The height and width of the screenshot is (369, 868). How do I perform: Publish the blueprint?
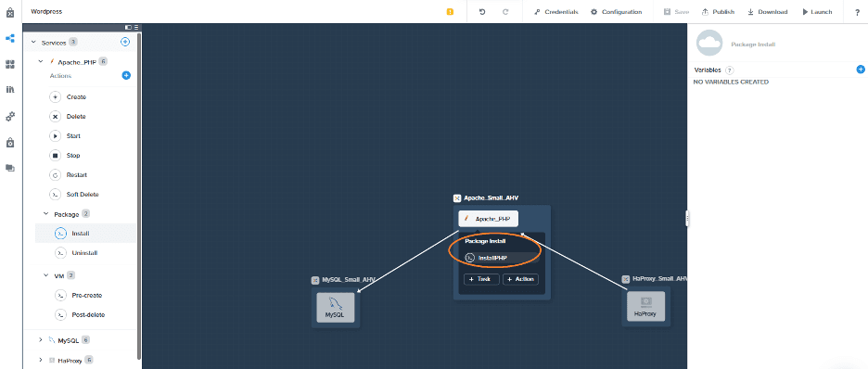click(x=718, y=12)
